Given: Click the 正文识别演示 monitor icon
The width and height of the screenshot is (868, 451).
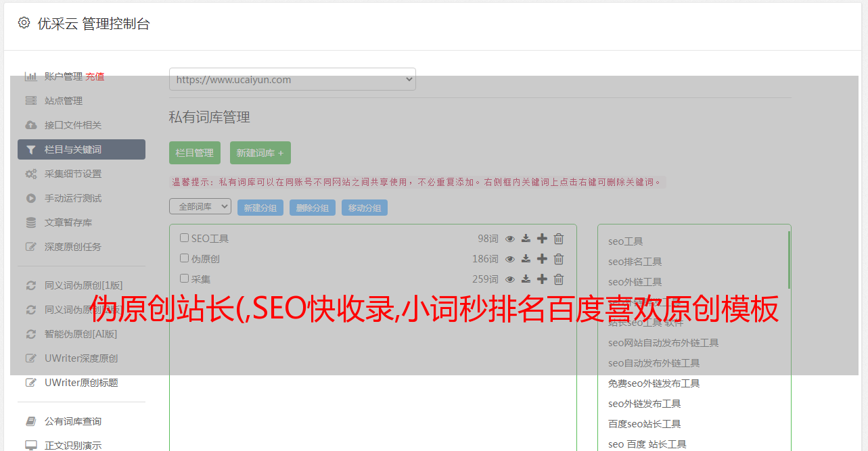Looking at the screenshot, I should coord(31,446).
